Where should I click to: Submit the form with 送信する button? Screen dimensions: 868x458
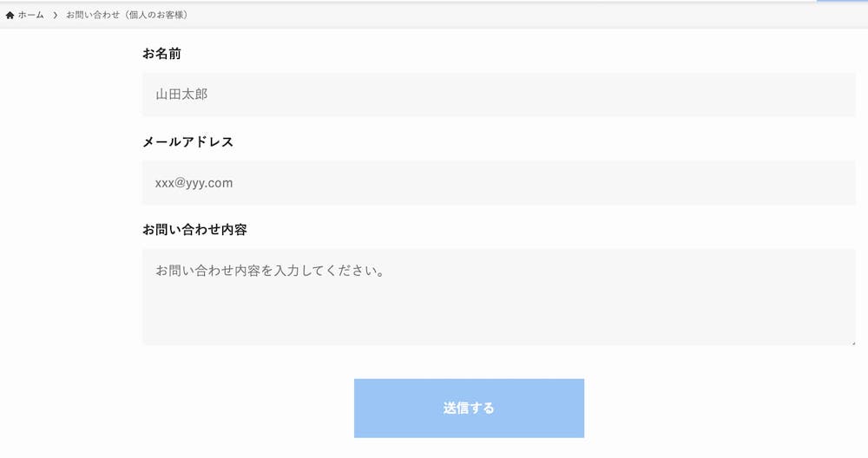469,409
